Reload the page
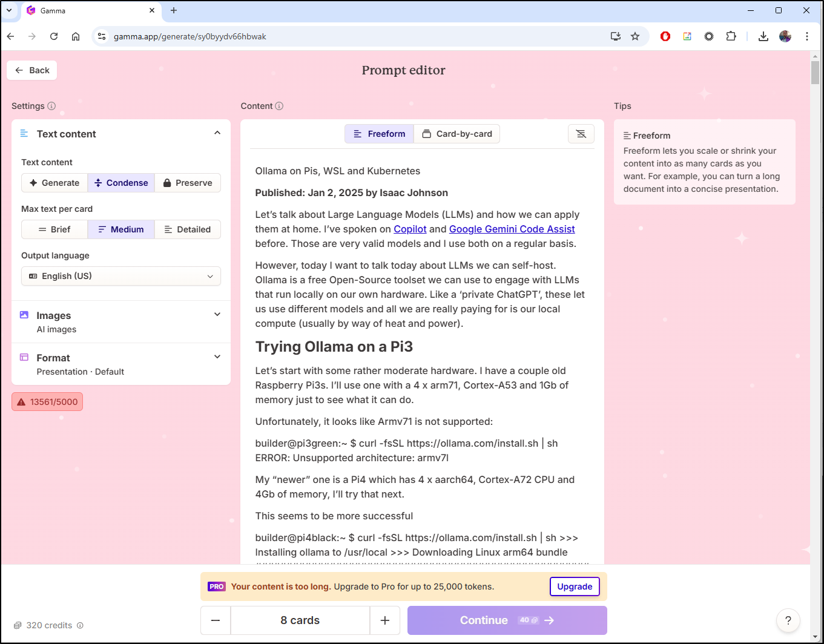The height and width of the screenshot is (644, 824). coord(54,36)
